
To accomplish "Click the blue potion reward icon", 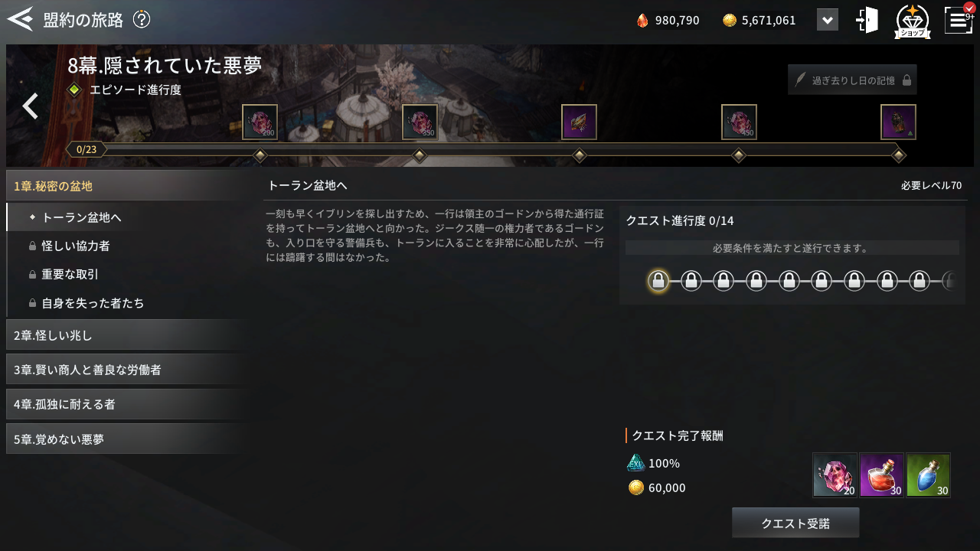I will click(928, 475).
